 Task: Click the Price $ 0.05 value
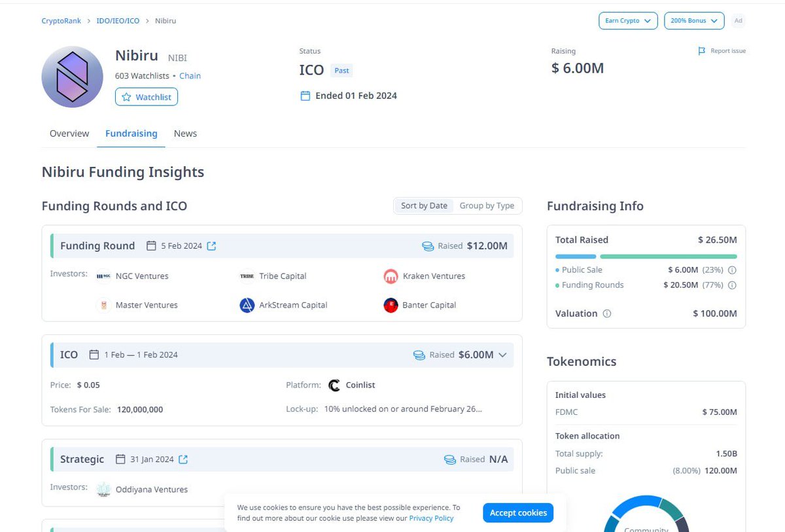click(88, 385)
